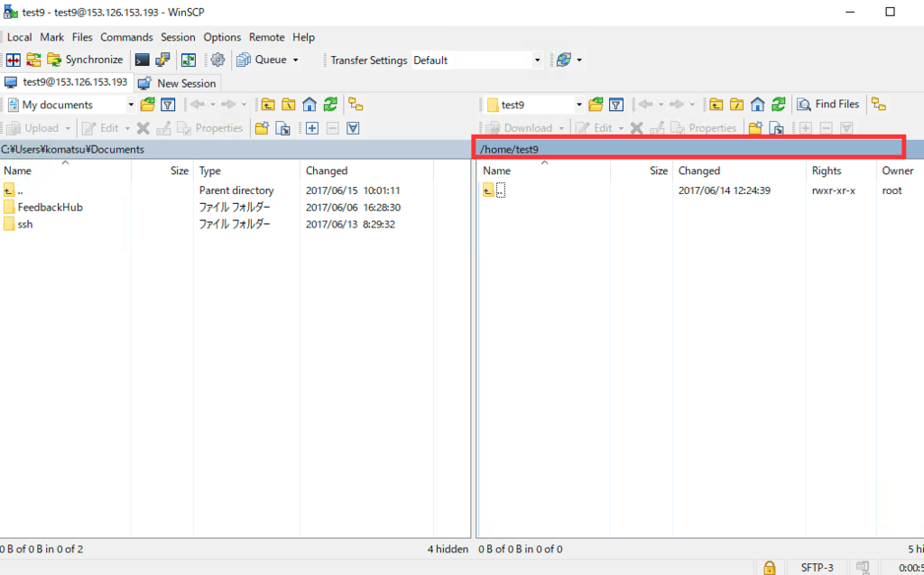Click the Compare Directories icon in main toolbar
This screenshot has width=924, height=575.
[x=14, y=60]
